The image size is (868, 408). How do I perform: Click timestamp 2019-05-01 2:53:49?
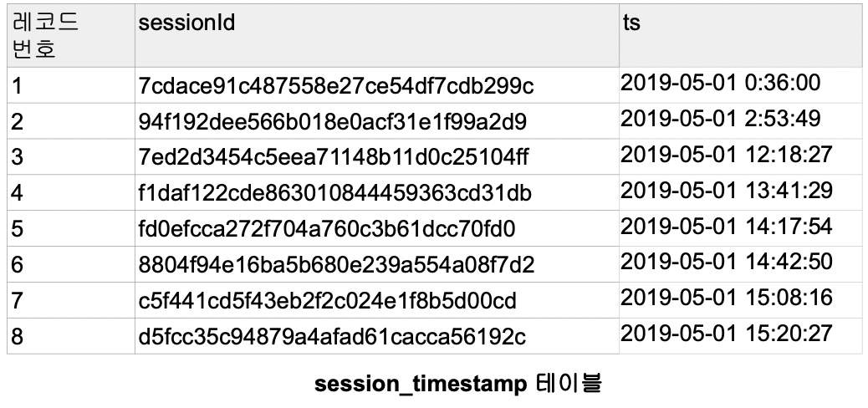click(x=720, y=119)
